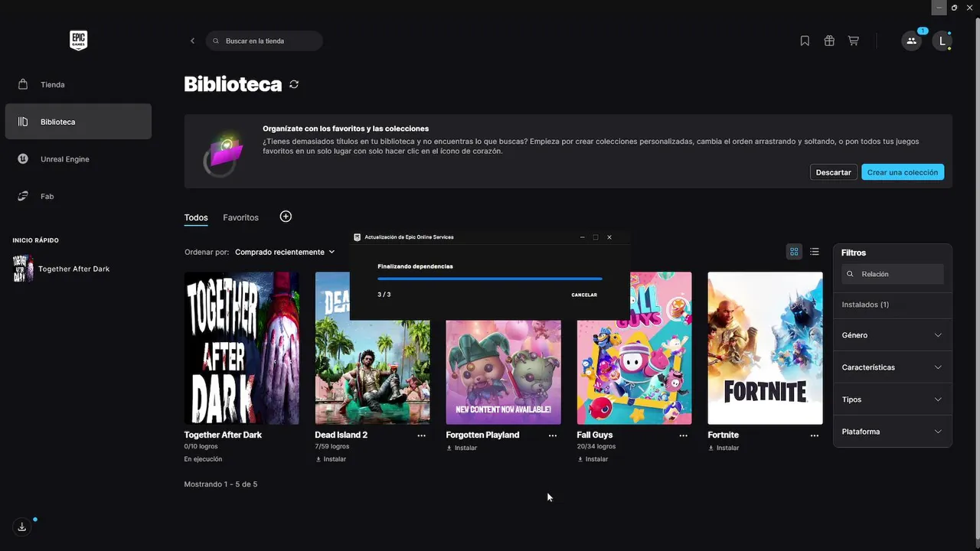The image size is (980, 551).
Task: Open the friends list icon
Action: [911, 41]
